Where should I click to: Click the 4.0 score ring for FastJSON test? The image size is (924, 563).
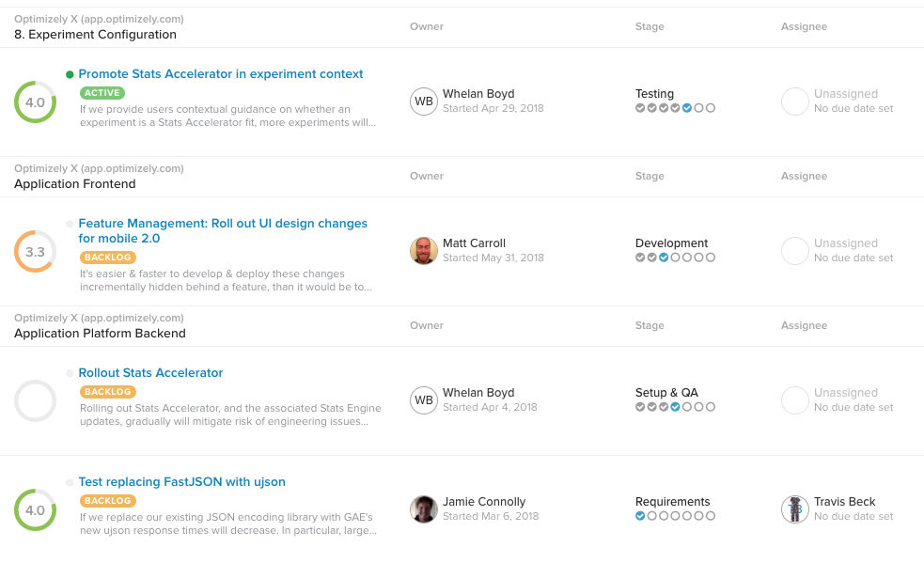(x=35, y=510)
